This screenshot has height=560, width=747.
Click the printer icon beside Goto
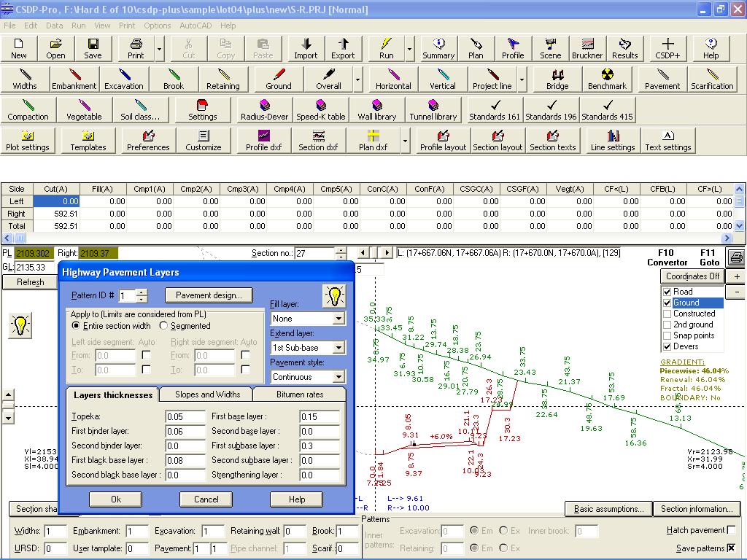736,258
